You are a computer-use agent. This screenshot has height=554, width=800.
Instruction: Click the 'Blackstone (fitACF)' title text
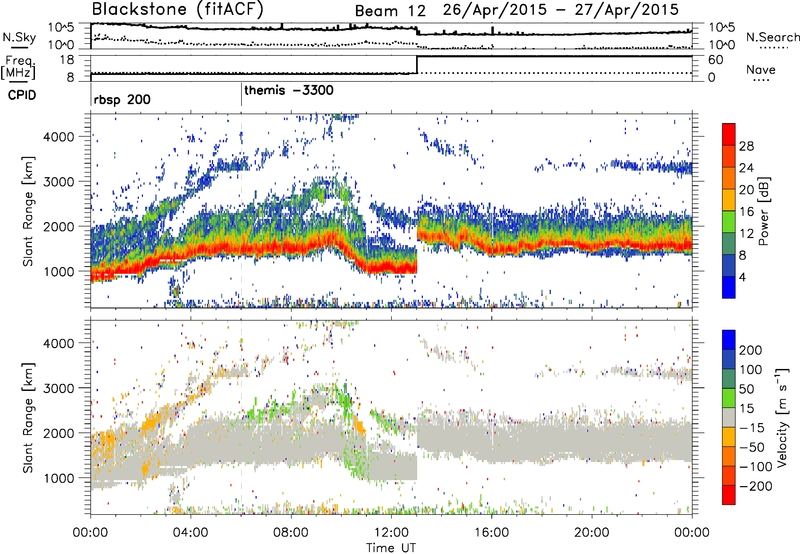pyautogui.click(x=178, y=9)
